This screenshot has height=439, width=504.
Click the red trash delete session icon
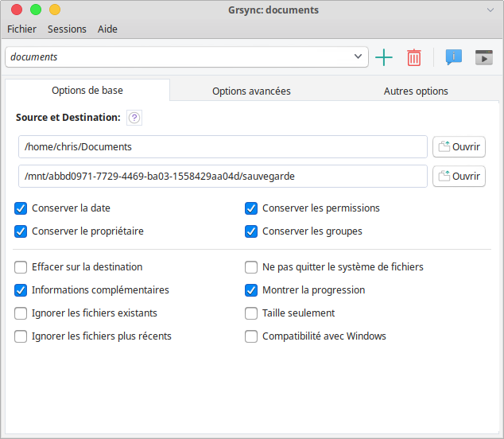pyautogui.click(x=413, y=57)
